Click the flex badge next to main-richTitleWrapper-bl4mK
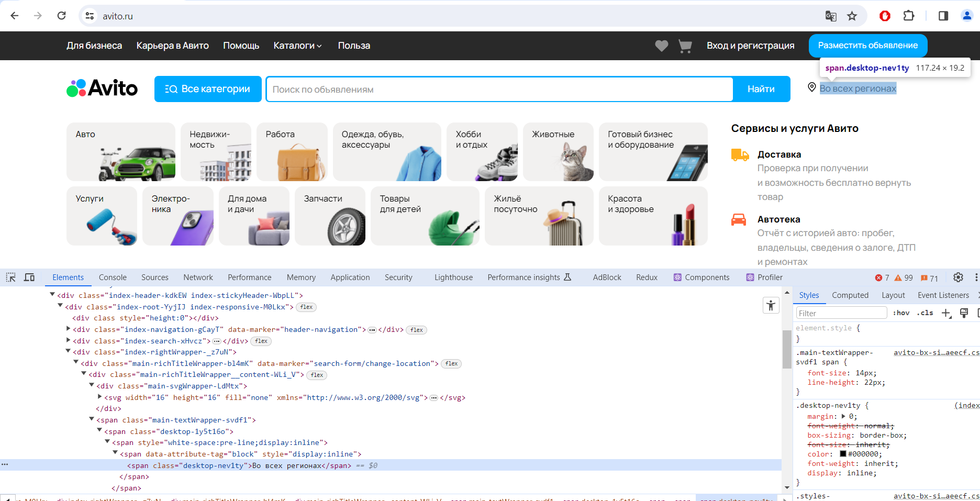 451,364
